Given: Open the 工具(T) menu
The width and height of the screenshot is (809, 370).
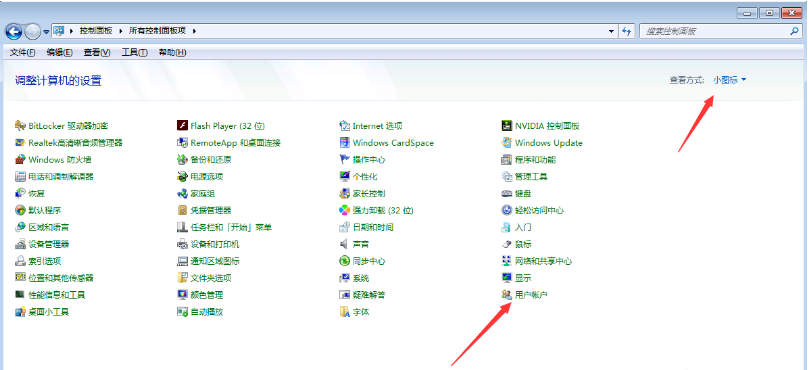Looking at the screenshot, I should point(135,53).
